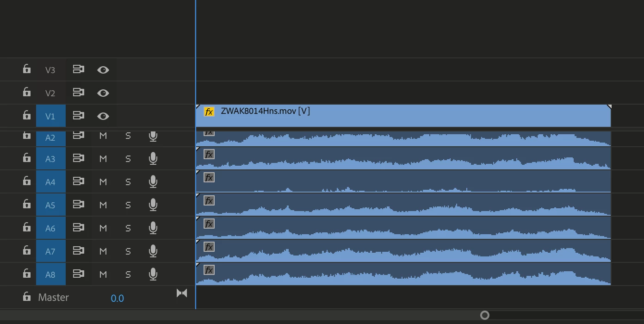Solo audio track A3
The image size is (644, 324).
point(128,159)
